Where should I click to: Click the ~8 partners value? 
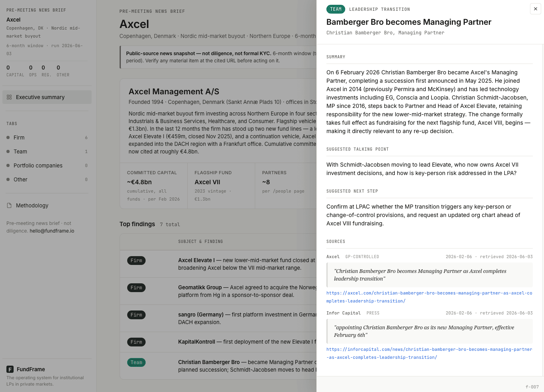tap(266, 182)
